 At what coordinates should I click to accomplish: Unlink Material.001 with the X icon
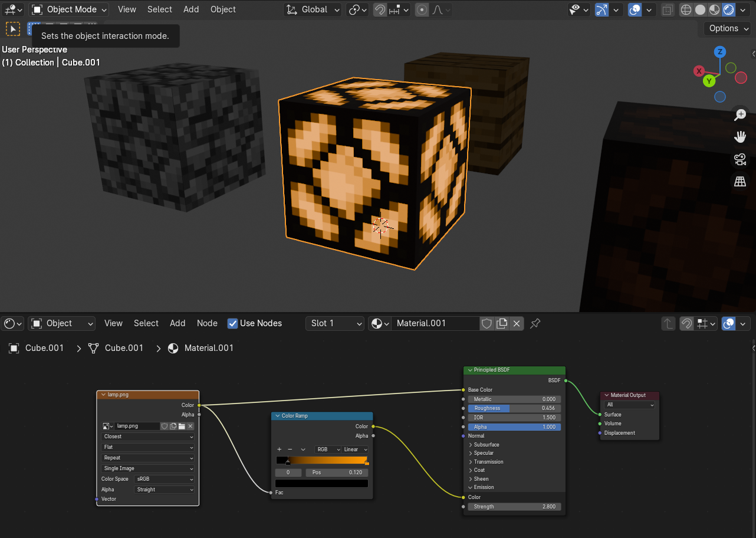[x=517, y=323]
